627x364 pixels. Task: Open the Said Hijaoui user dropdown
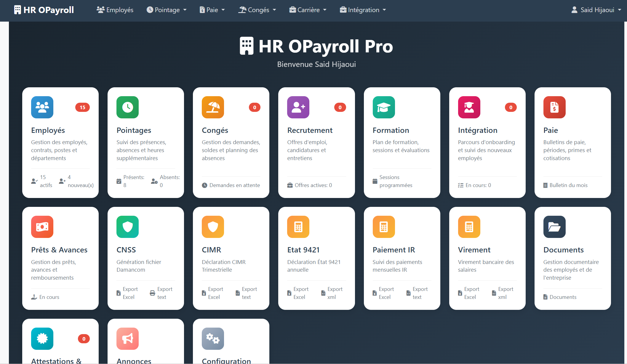(596, 10)
